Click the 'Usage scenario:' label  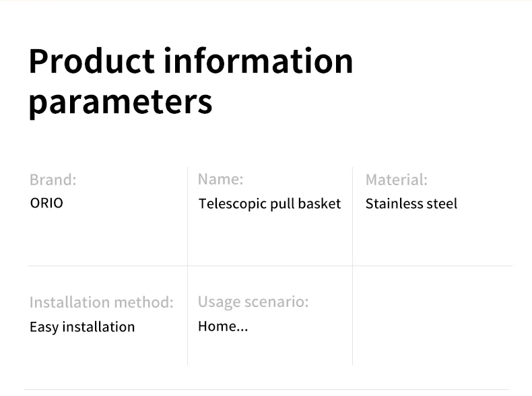point(253,302)
